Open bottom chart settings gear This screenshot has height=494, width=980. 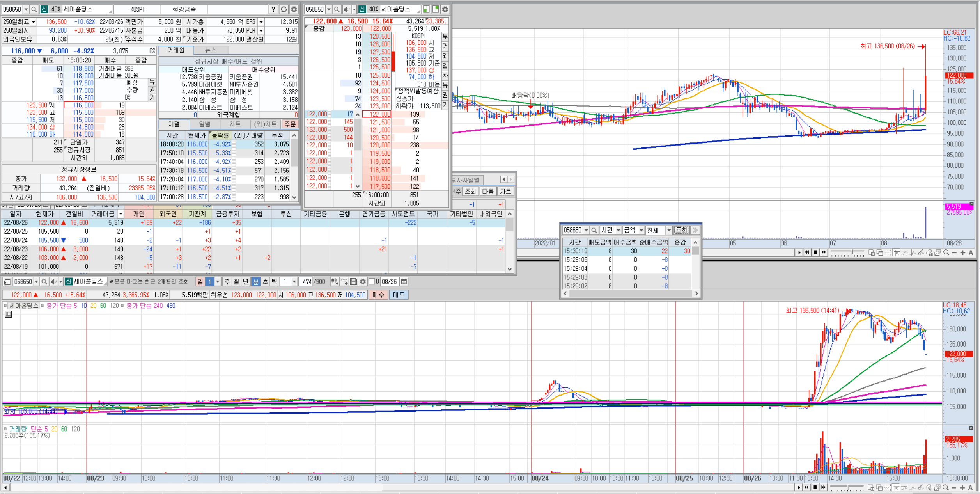coord(363,282)
